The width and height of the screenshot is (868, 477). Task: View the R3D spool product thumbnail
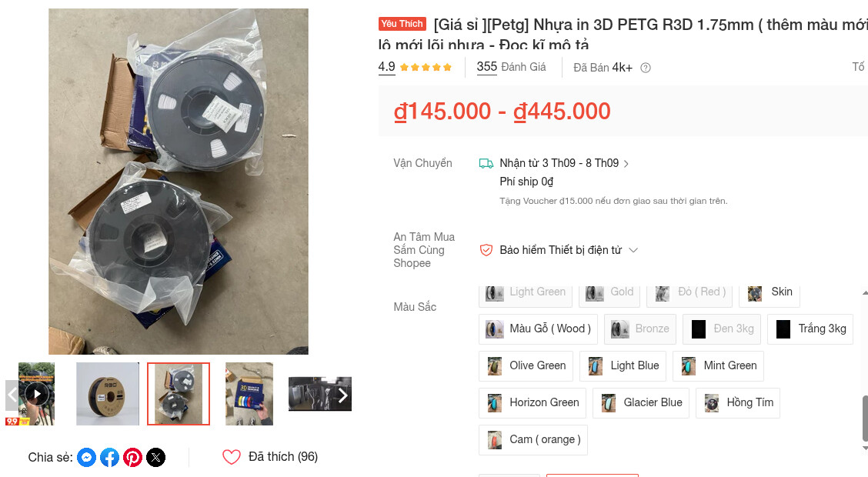(x=108, y=394)
